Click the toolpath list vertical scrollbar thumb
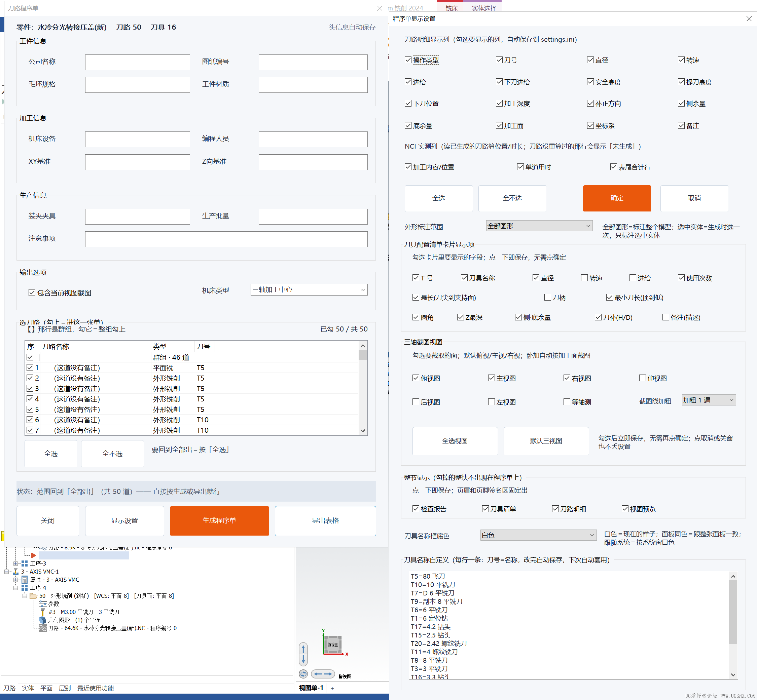Image resolution: width=757 pixels, height=700 pixels. tap(363, 355)
